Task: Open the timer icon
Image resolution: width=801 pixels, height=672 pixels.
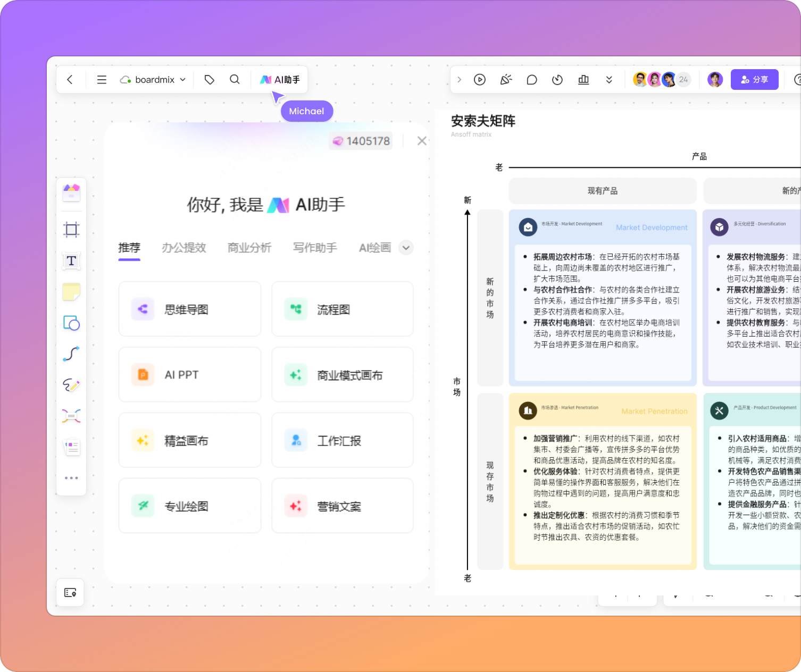Action: click(557, 80)
